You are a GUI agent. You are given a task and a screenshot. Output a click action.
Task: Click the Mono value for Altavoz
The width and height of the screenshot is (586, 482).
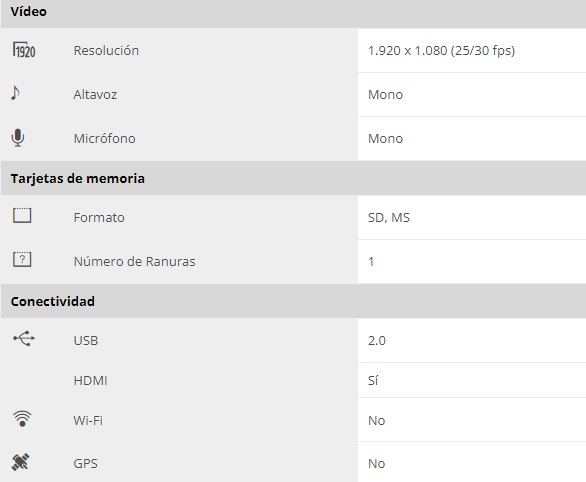pyautogui.click(x=385, y=95)
